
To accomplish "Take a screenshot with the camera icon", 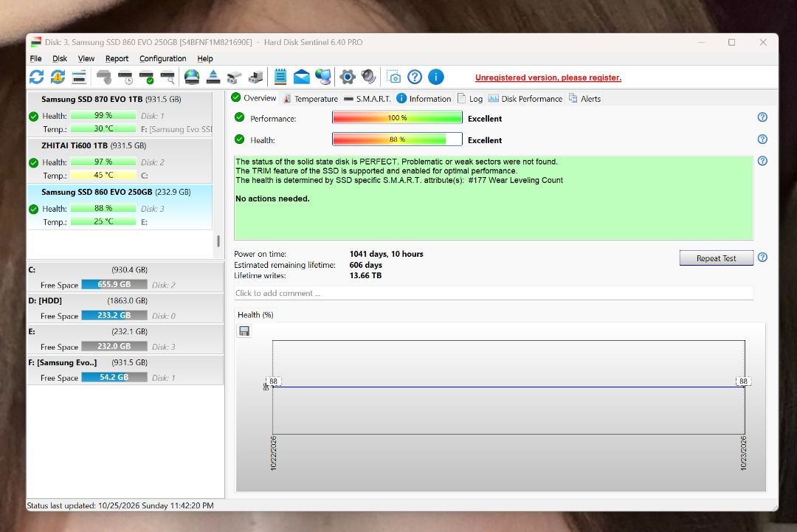I will click(x=393, y=77).
